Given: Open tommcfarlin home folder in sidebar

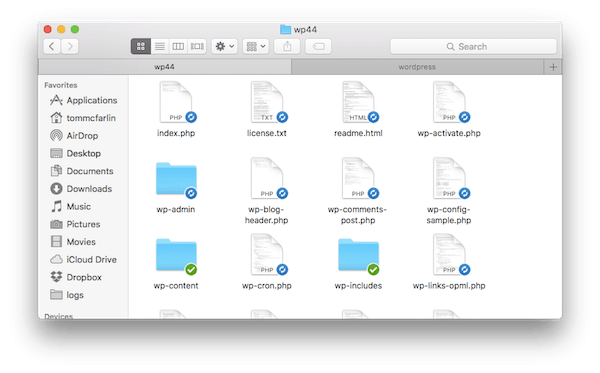Looking at the screenshot, I should pyautogui.click(x=83, y=118).
